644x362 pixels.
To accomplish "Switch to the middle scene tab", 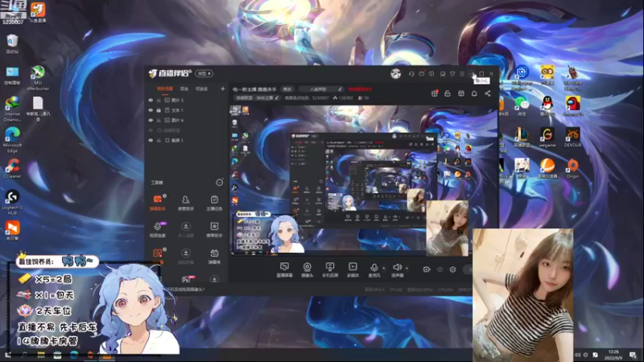I will (184, 88).
